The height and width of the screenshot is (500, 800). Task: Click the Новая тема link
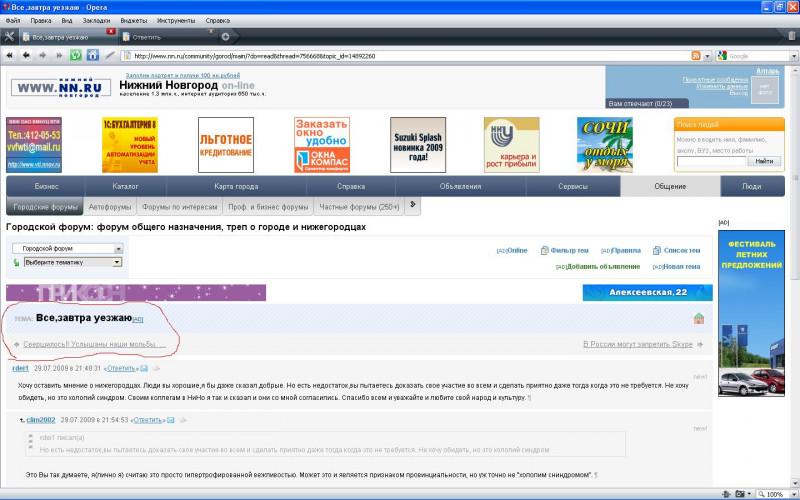[x=681, y=266]
